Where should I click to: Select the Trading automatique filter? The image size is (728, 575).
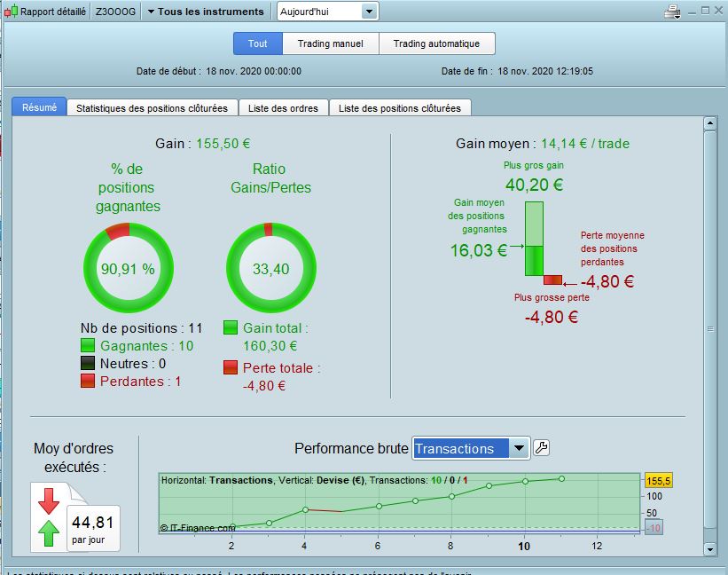pyautogui.click(x=437, y=43)
